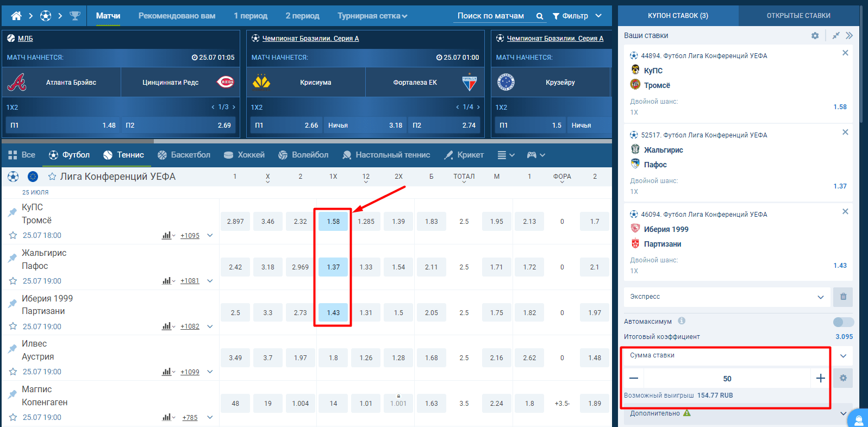Open the more sports list menu
This screenshot has width=868, height=427.
[x=506, y=155]
